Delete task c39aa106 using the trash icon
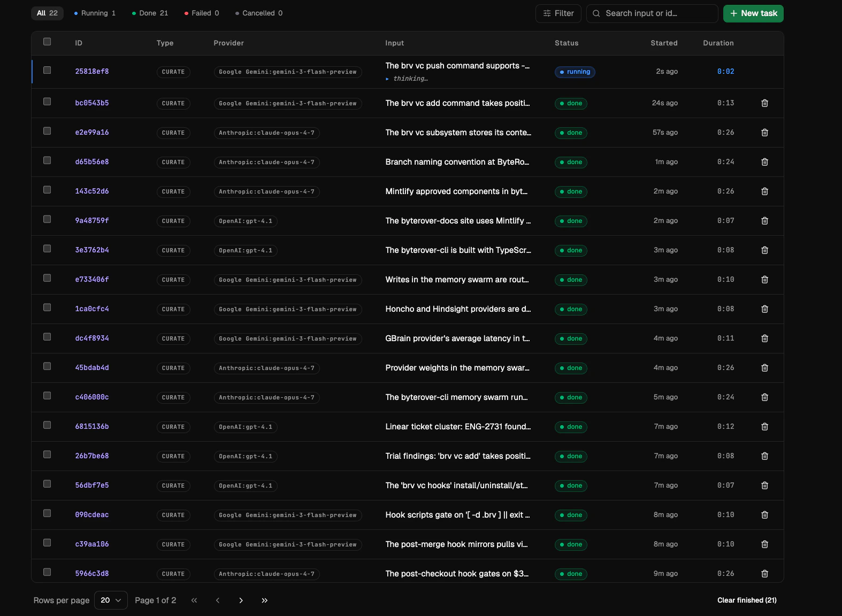This screenshot has width=842, height=616. point(764,544)
